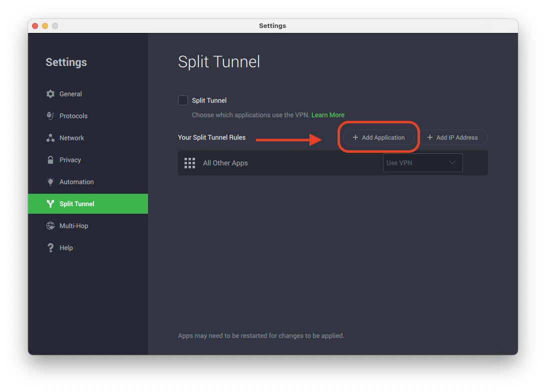Open the Use VPN dropdown
The width and height of the screenshot is (546, 392).
[x=422, y=163]
